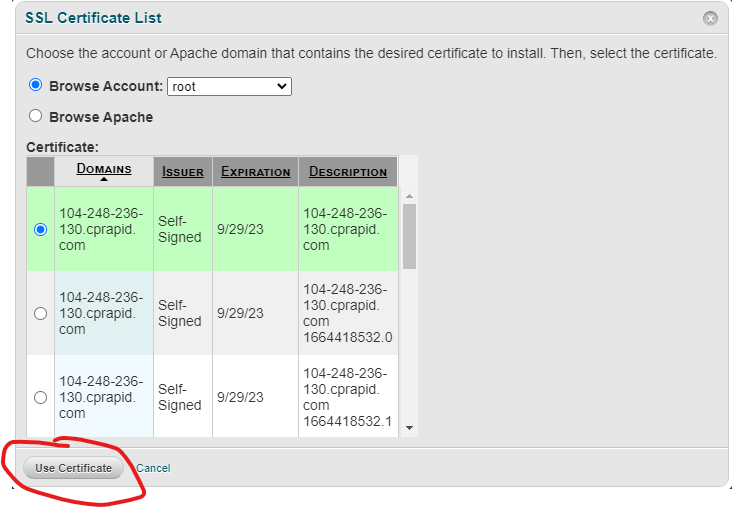Close the SSL Certificate List dialog

pos(710,18)
